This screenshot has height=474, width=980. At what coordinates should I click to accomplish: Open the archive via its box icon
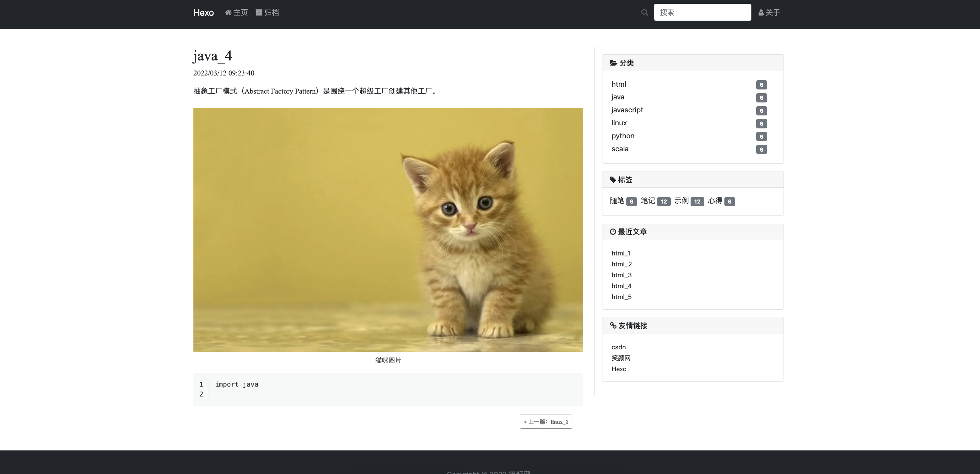tap(259, 12)
